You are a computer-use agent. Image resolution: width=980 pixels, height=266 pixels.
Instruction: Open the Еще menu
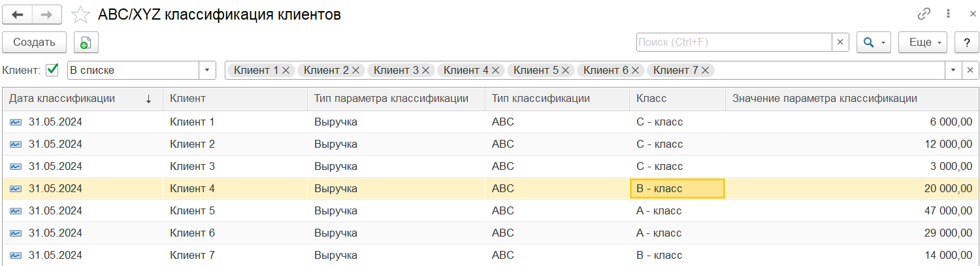923,42
